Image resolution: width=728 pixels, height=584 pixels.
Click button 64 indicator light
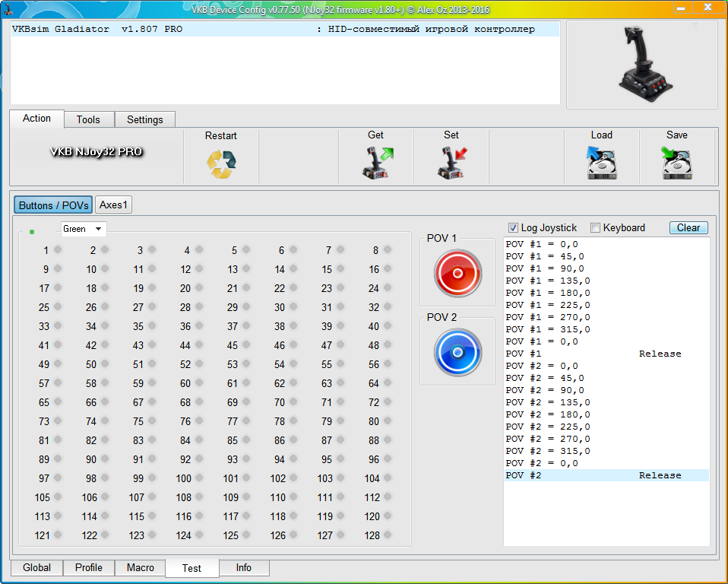coord(388,382)
